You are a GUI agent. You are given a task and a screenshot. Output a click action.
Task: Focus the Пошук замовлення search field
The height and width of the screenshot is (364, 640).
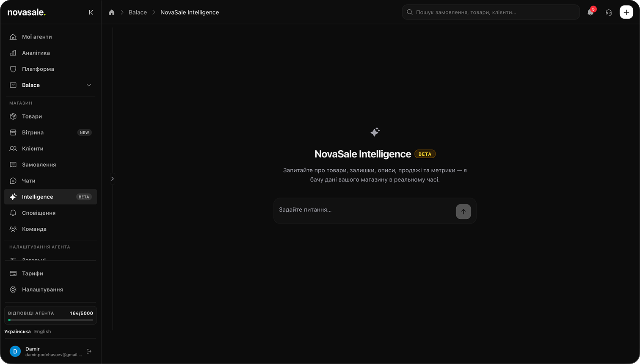[x=491, y=12]
